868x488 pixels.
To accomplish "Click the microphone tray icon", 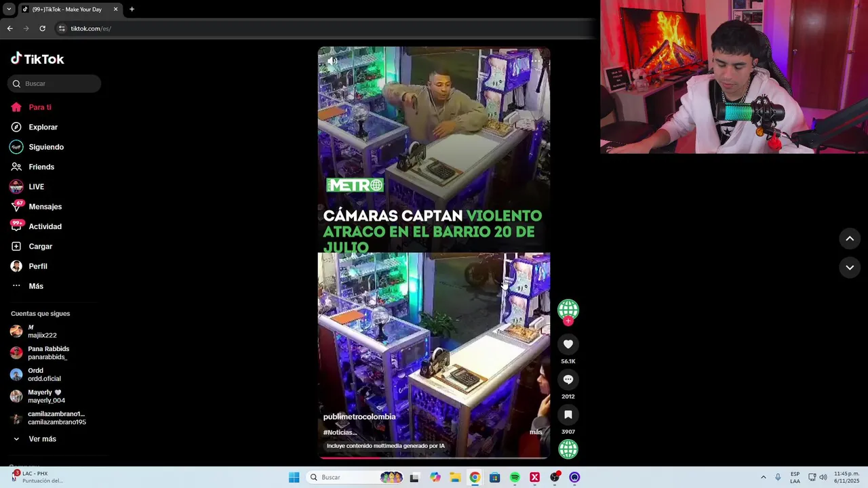I will coord(778,477).
